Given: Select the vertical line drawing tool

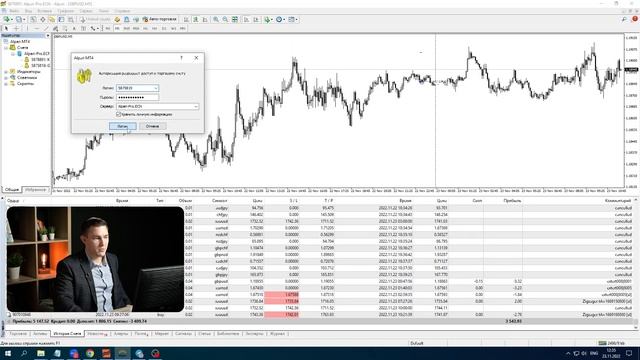Looking at the screenshot, I should 27,29.
